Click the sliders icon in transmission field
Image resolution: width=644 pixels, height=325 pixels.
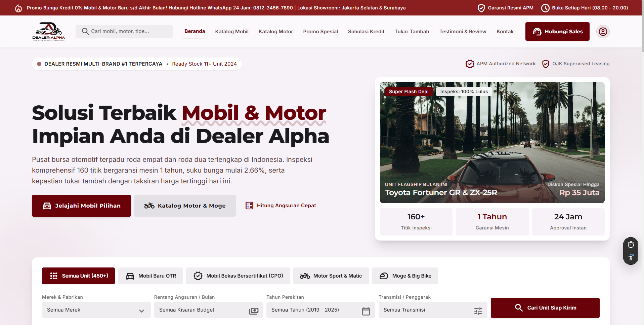click(x=478, y=311)
